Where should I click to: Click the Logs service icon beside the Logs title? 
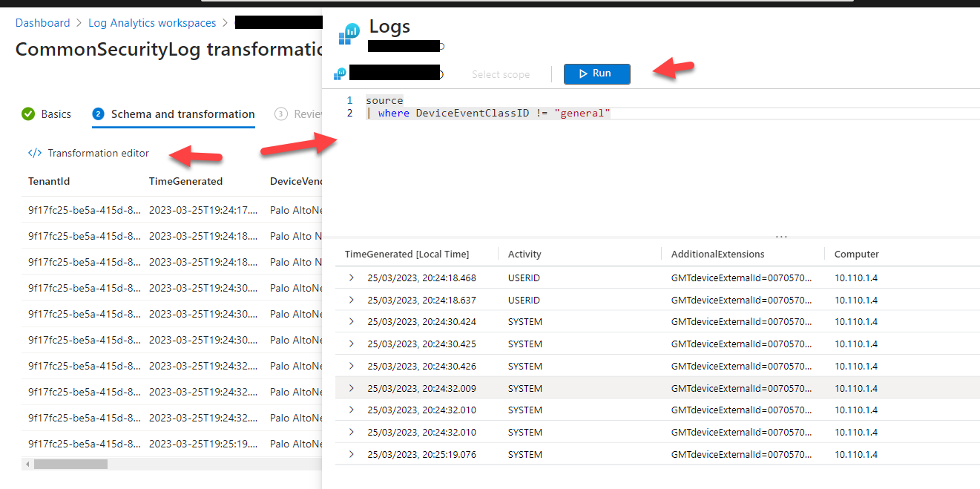(349, 33)
